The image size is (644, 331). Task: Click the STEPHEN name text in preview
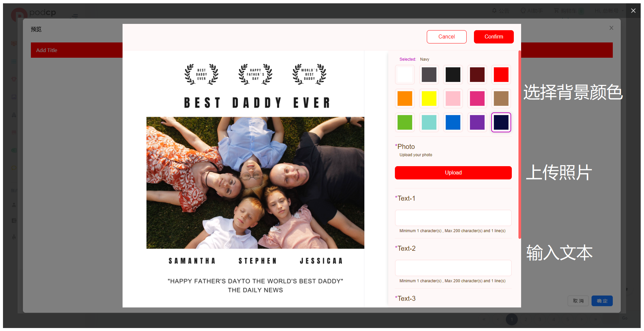257,261
